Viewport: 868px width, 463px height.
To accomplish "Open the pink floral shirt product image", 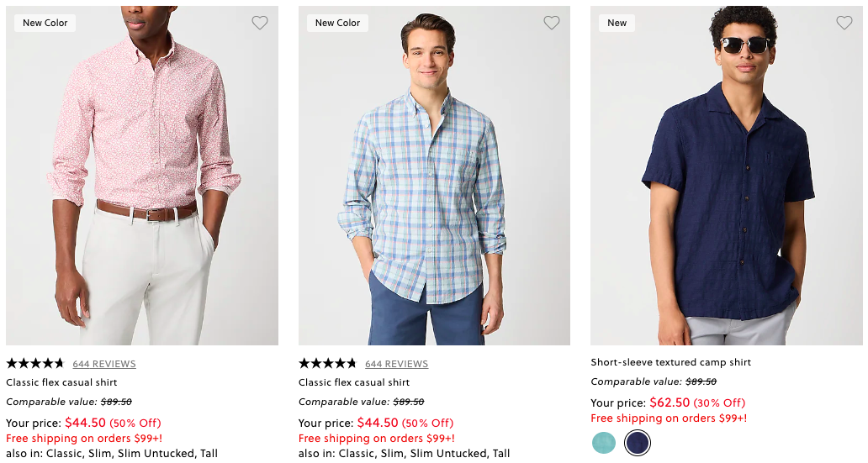I will (x=141, y=185).
